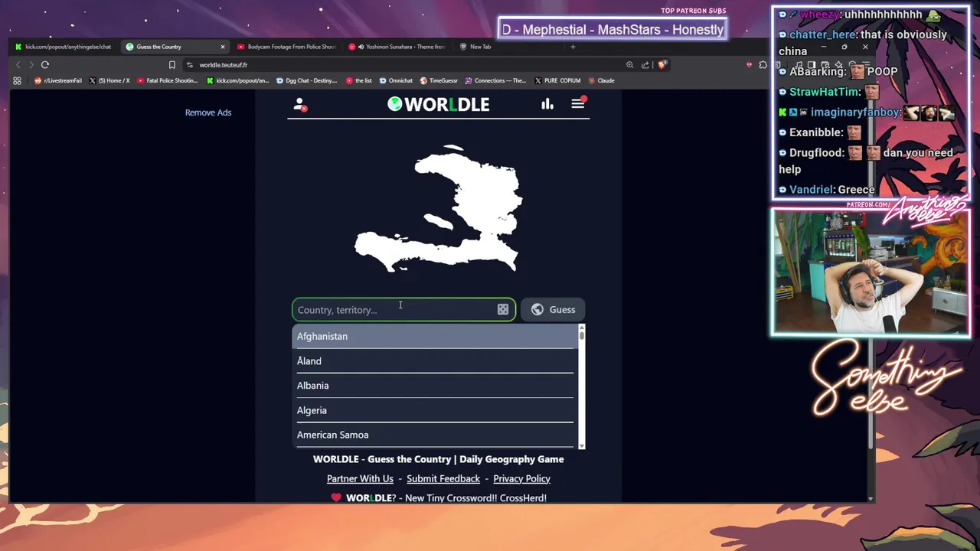Go back in browser history
The height and width of the screenshot is (551, 980).
(x=18, y=65)
